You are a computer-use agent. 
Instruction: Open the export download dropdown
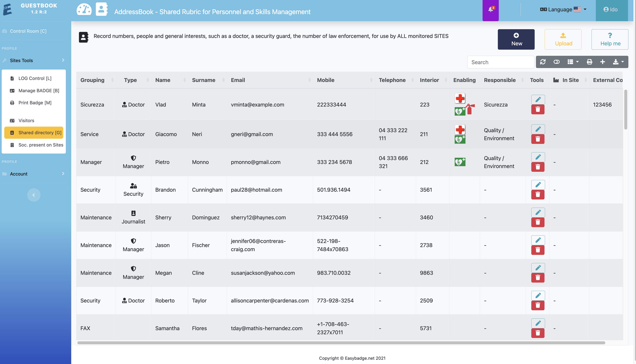[618, 62]
